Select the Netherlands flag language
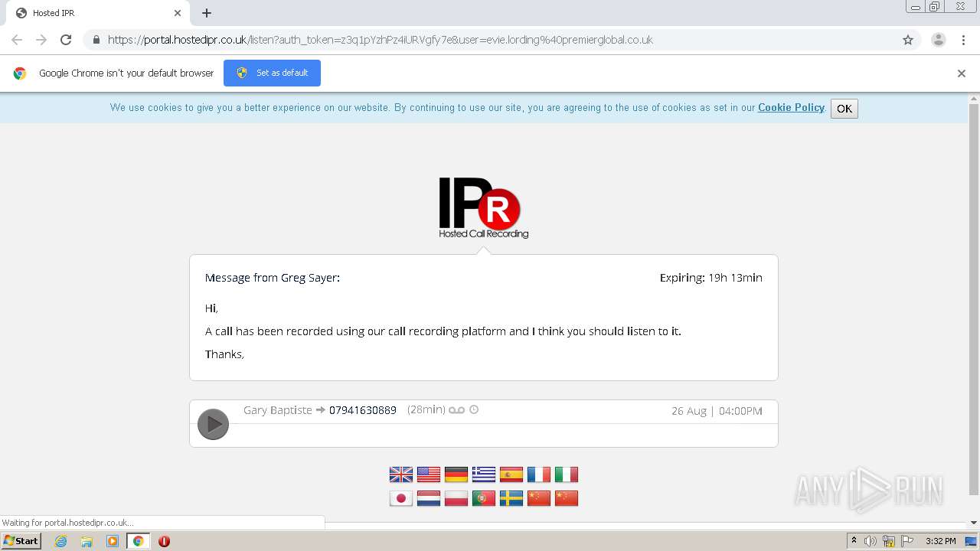This screenshot has width=980, height=551. pyautogui.click(x=429, y=498)
